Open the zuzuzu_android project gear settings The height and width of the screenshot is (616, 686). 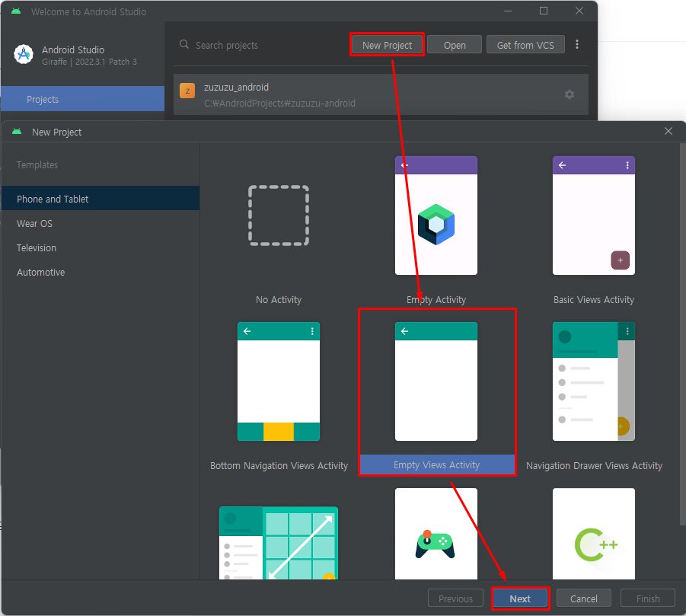pyautogui.click(x=570, y=94)
